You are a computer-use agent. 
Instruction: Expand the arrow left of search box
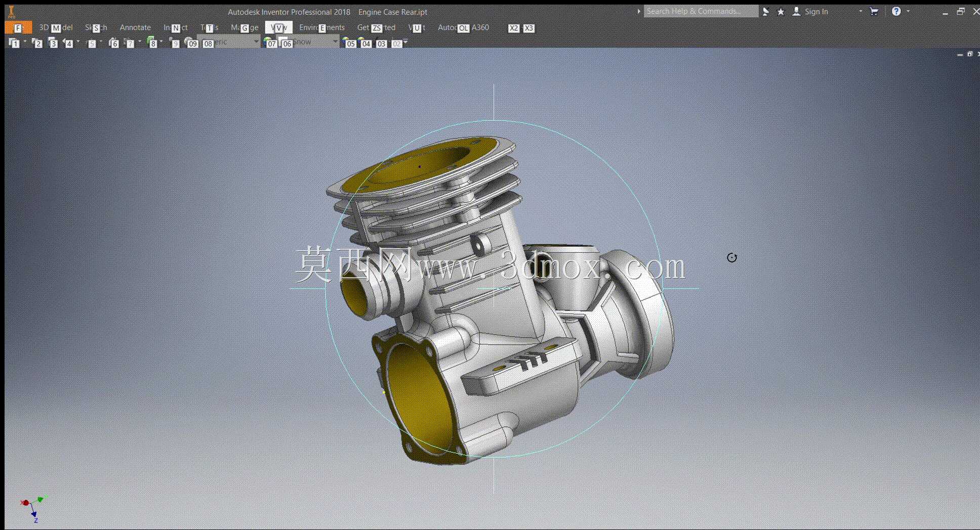[639, 11]
